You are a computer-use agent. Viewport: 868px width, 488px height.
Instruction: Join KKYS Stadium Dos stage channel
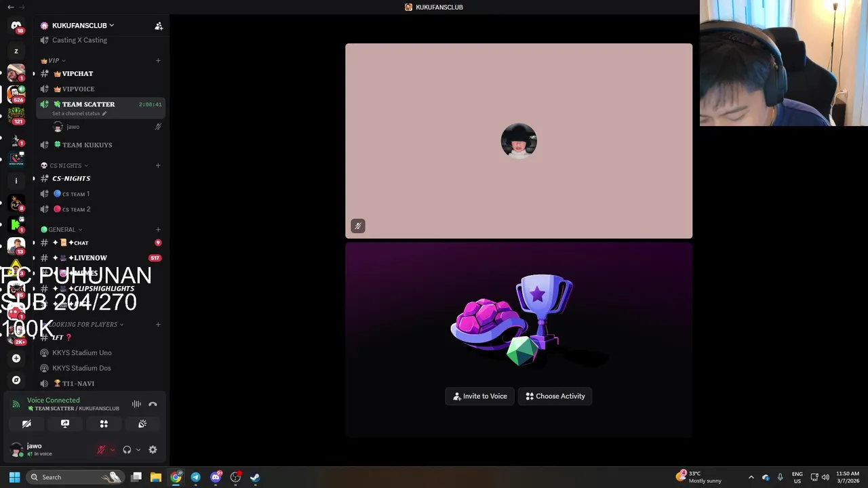pyautogui.click(x=100, y=368)
